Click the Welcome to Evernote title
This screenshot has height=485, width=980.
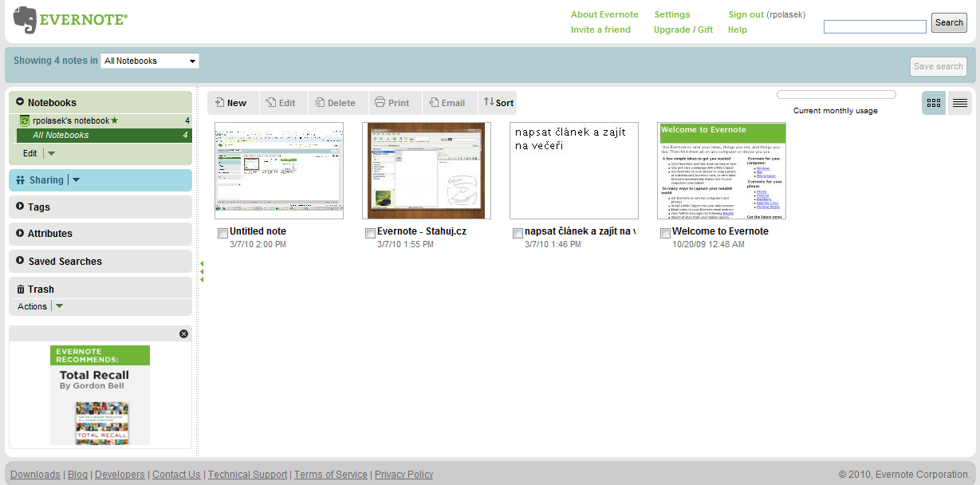tap(720, 231)
